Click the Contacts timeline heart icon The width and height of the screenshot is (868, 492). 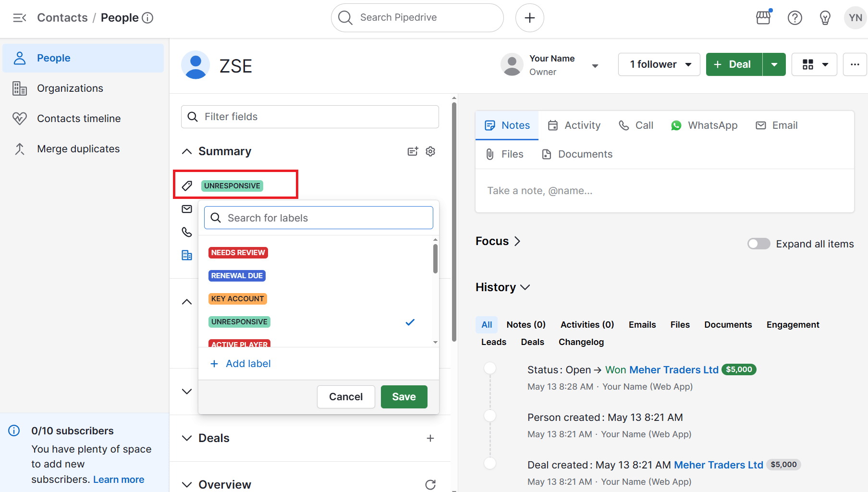(20, 119)
